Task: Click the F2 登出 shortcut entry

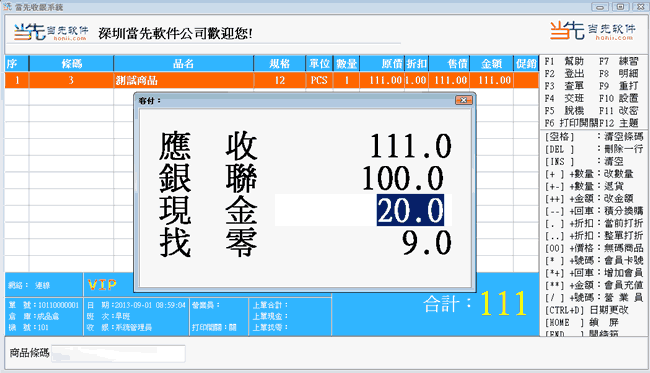Action: [x=564, y=74]
